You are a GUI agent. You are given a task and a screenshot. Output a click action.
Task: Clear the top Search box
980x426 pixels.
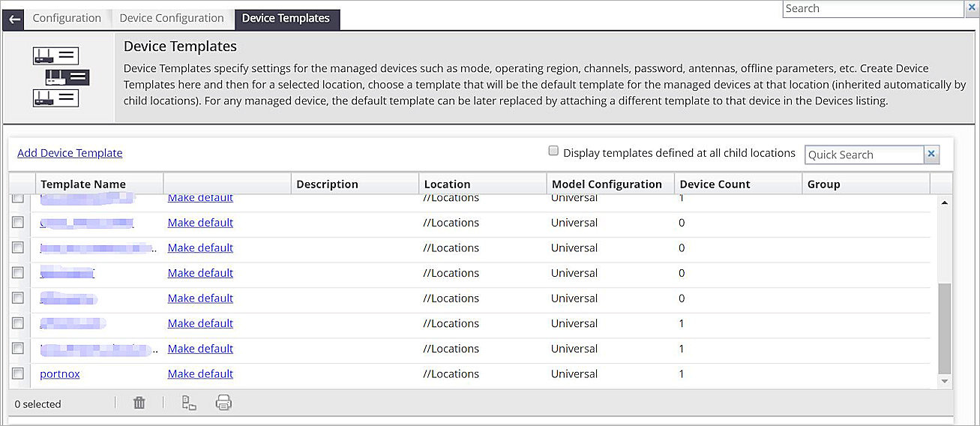point(973,8)
